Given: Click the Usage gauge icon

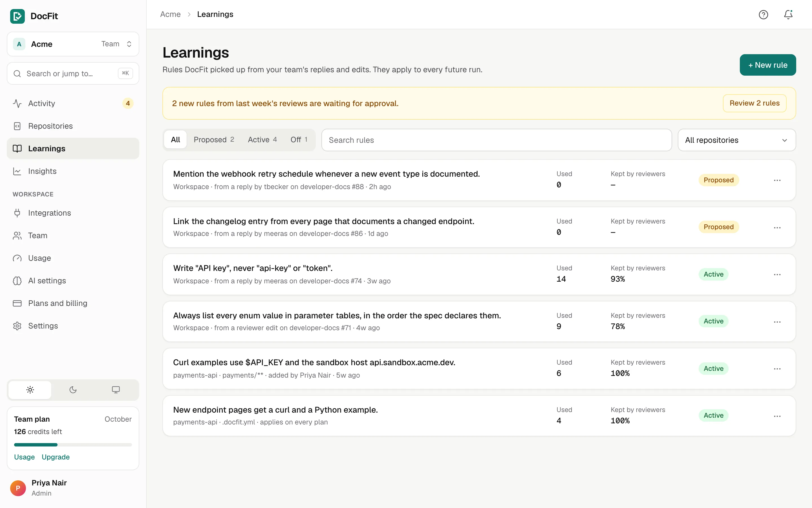Looking at the screenshot, I should (17, 258).
